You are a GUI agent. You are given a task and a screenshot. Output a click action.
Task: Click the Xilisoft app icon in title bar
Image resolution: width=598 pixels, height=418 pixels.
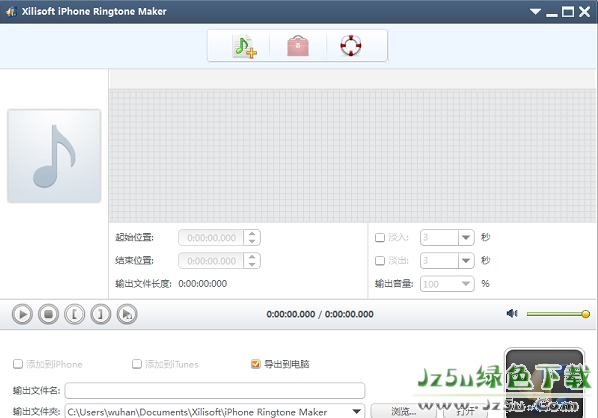(11, 11)
